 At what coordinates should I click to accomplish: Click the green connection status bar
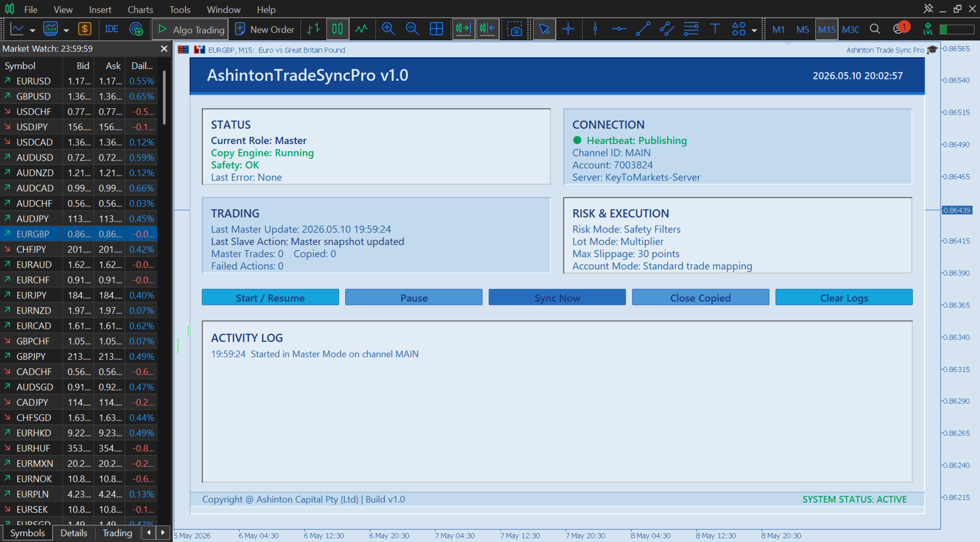tap(957, 29)
